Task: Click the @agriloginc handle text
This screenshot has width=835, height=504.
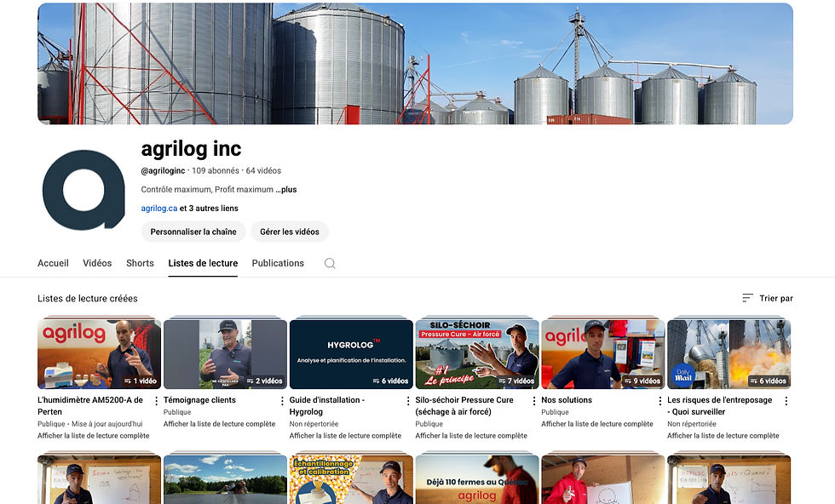Action: coord(163,171)
